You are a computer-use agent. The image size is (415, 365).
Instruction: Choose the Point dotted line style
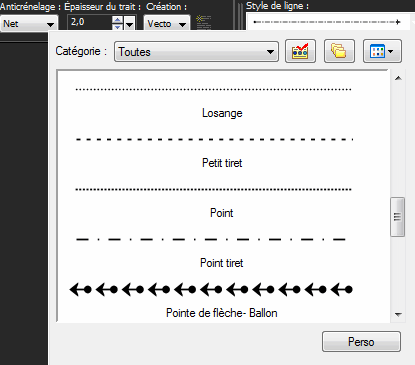coord(213,201)
